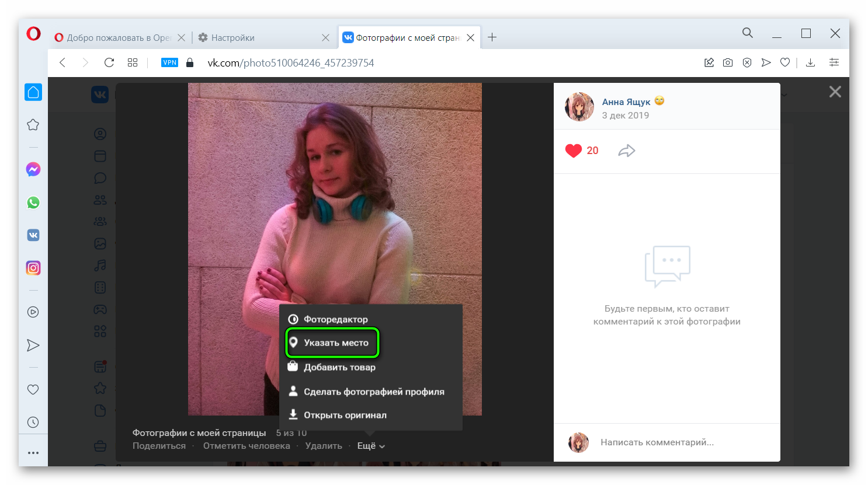Screen dimensions: 868x485
Task: Switch to the Настройки tab
Action: (x=232, y=37)
